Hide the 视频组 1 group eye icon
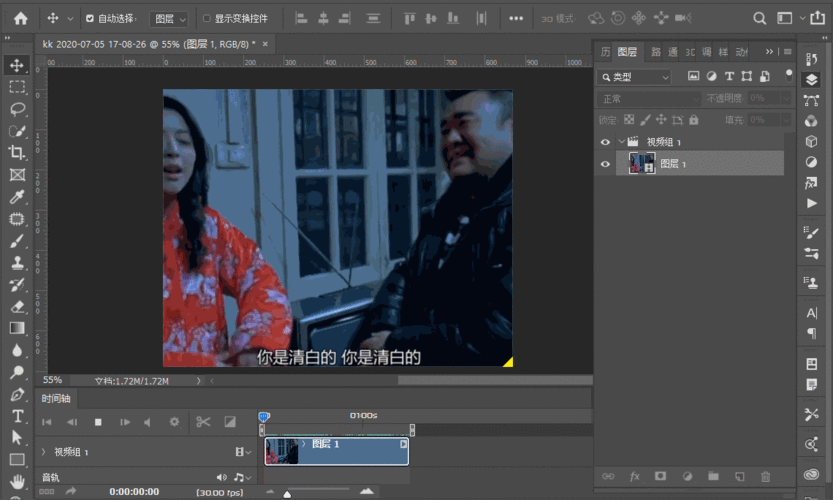 (x=605, y=142)
